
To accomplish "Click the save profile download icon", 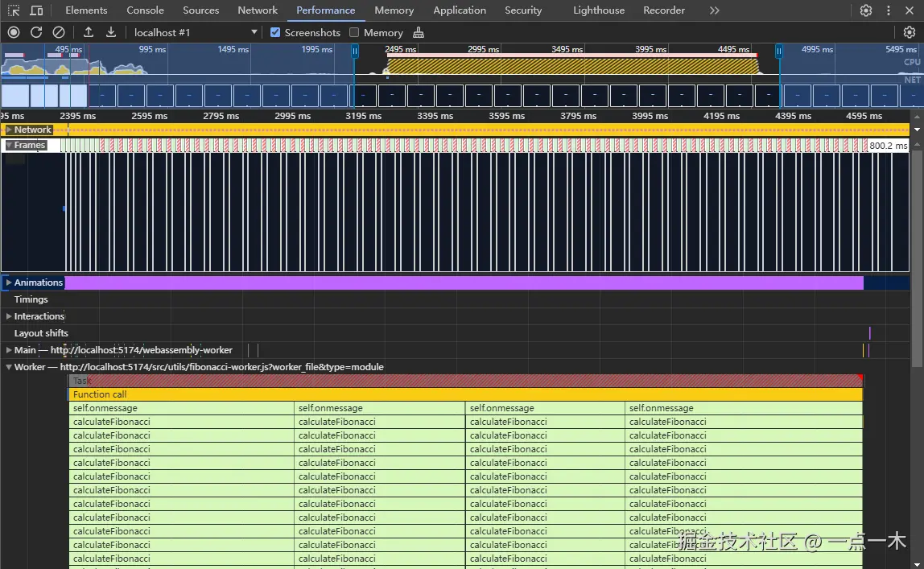I will [111, 32].
